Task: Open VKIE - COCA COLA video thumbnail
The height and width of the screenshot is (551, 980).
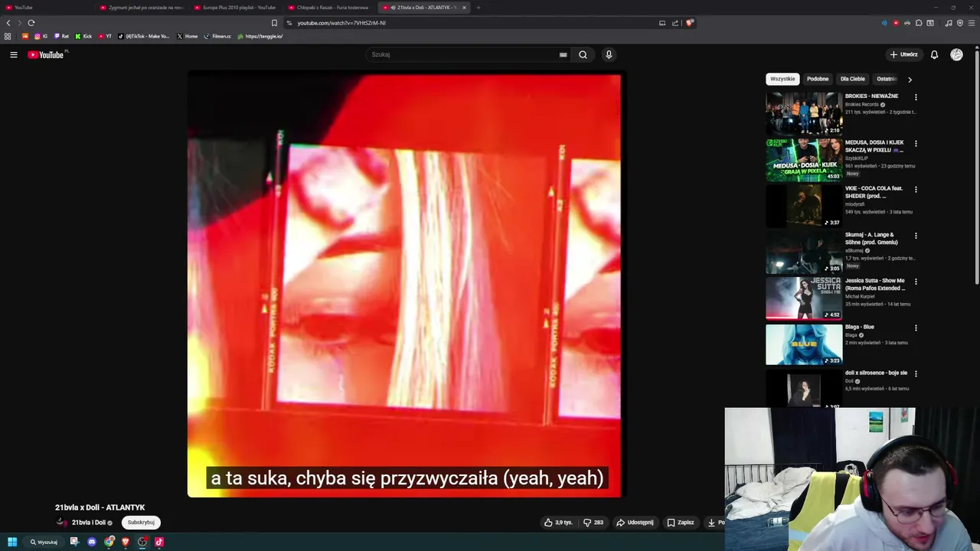Action: (804, 206)
